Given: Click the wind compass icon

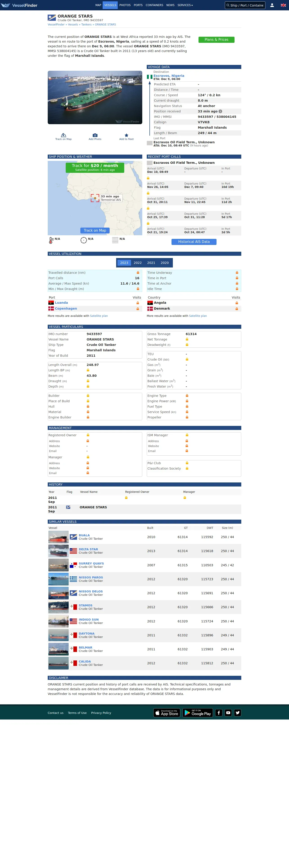Looking at the screenshot, I should 84,240.
